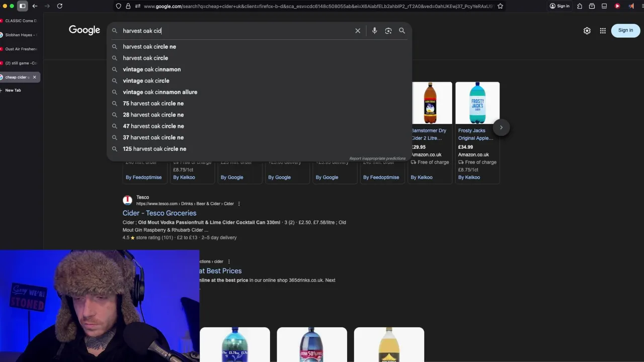
Task: Start voice search with the microphone icon
Action: [374, 31]
